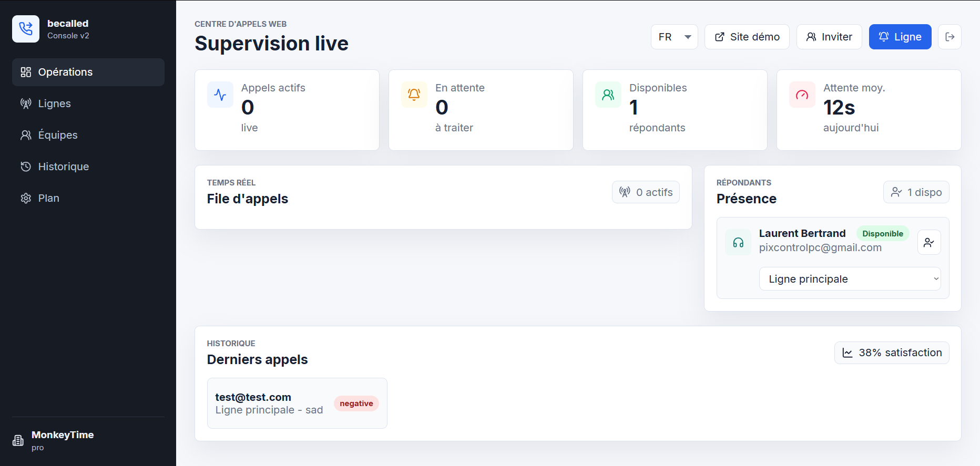Image resolution: width=980 pixels, height=466 pixels.
Task: Open the Site démo link
Action: (x=747, y=37)
